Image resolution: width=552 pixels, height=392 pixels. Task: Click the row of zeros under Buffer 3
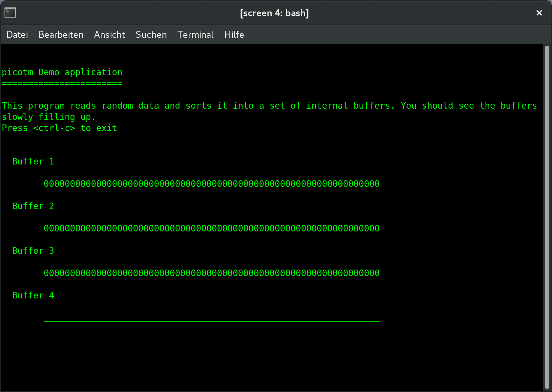point(212,273)
